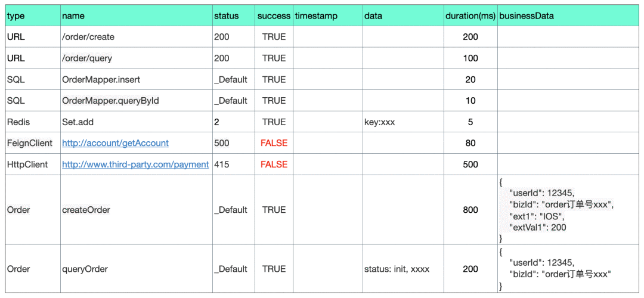644x298 pixels.
Task: Select the Redis type cell
Action: point(18,122)
